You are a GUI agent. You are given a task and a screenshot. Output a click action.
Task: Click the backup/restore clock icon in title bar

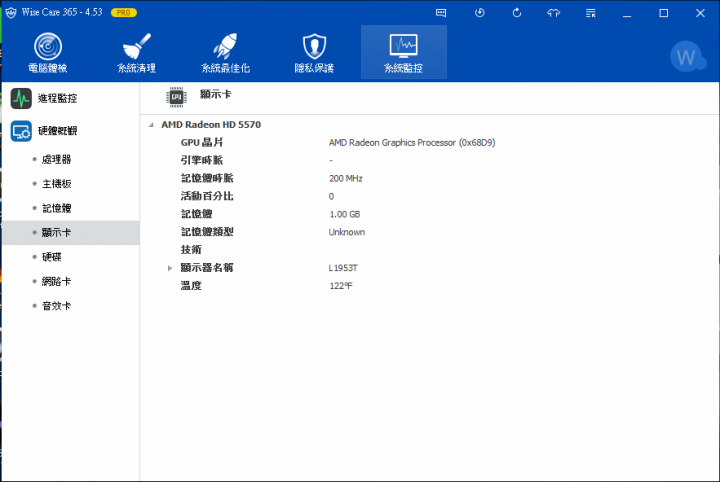(x=479, y=13)
